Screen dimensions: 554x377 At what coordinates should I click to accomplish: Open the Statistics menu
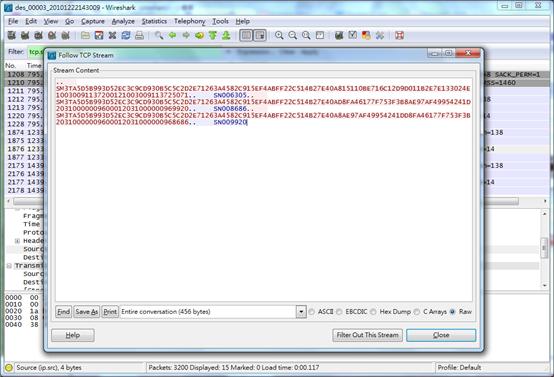(154, 21)
